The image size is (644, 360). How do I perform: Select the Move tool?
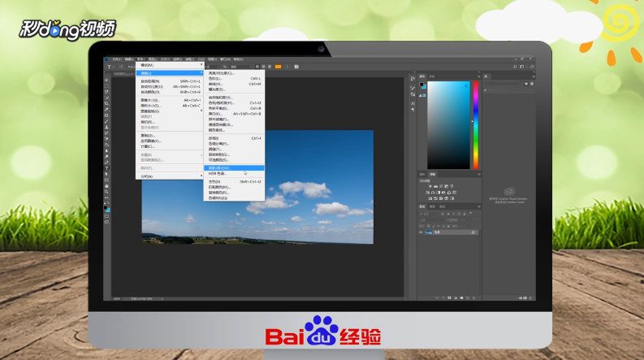(x=106, y=80)
